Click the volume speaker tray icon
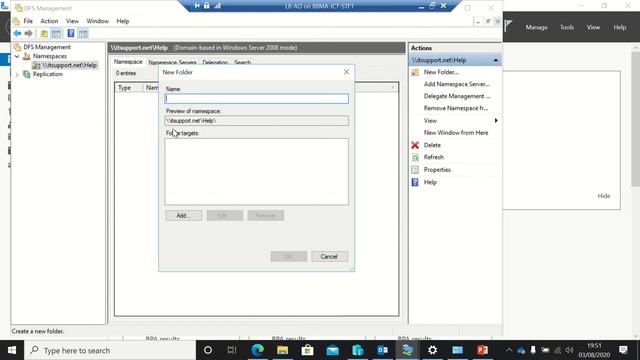This screenshot has width=640, height=360. click(x=570, y=350)
